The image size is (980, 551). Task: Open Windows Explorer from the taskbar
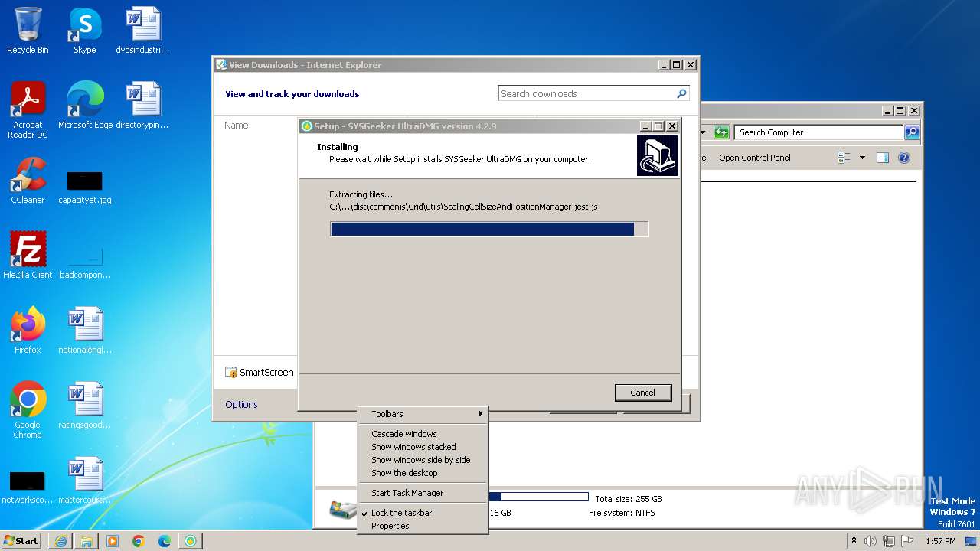coord(87,541)
